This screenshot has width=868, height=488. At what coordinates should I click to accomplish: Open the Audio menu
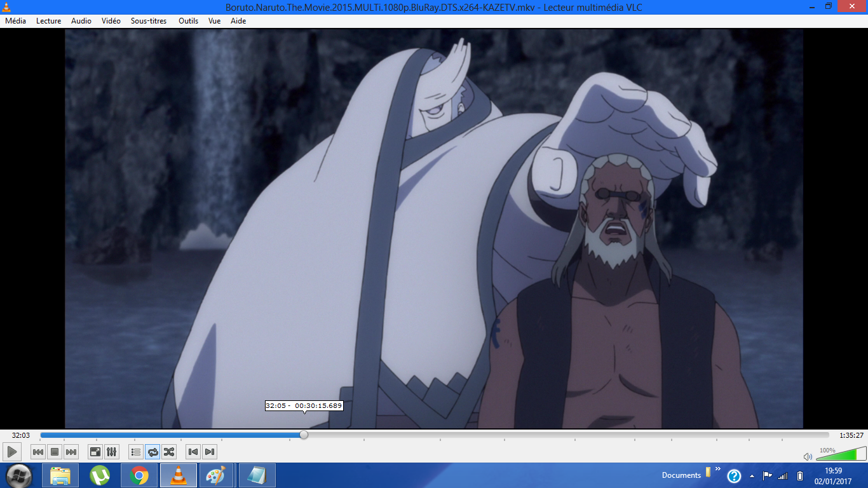tap(81, 21)
